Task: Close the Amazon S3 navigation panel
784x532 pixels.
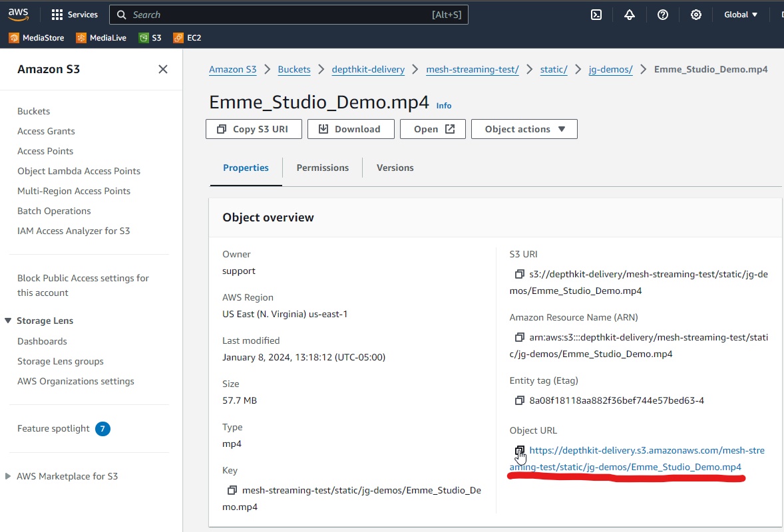Action: (163, 69)
